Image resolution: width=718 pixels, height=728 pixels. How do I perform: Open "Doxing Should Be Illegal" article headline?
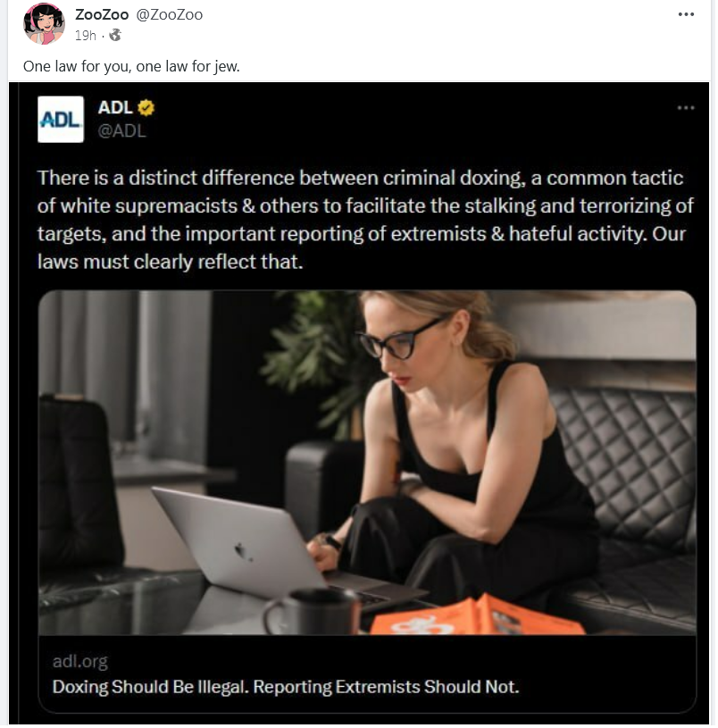coord(286,687)
